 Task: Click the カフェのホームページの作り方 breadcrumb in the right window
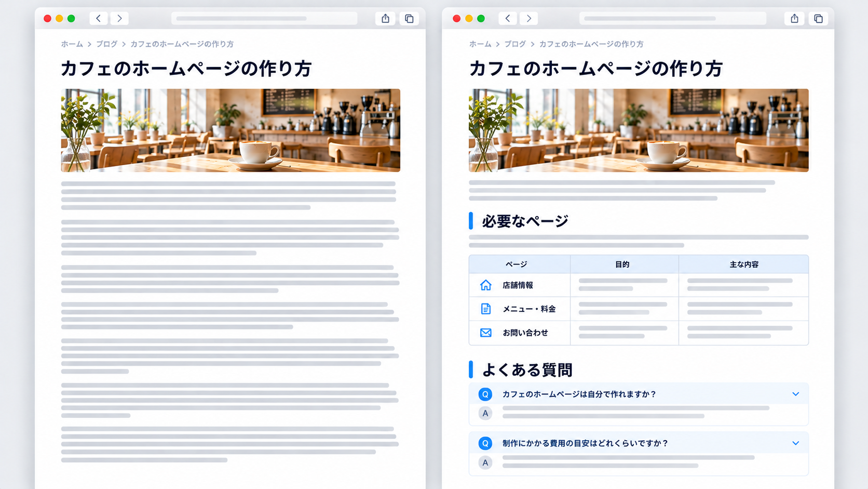click(591, 44)
